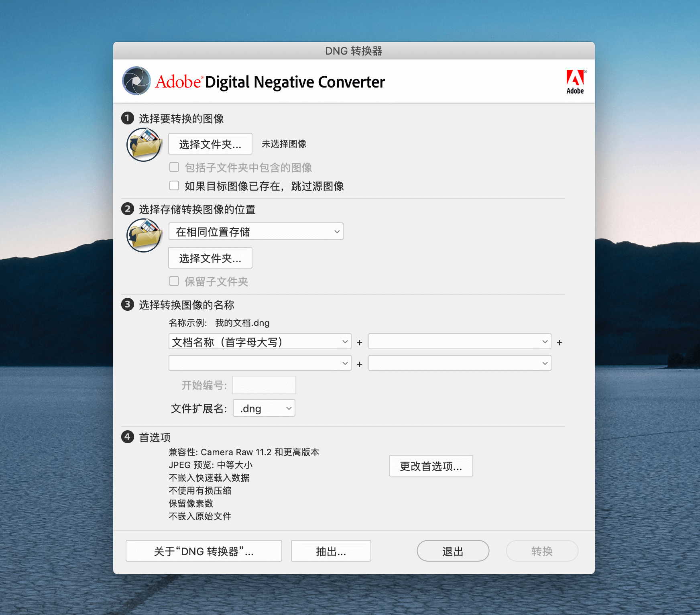Click the select folder button for source images
The height and width of the screenshot is (615, 700).
(x=210, y=144)
